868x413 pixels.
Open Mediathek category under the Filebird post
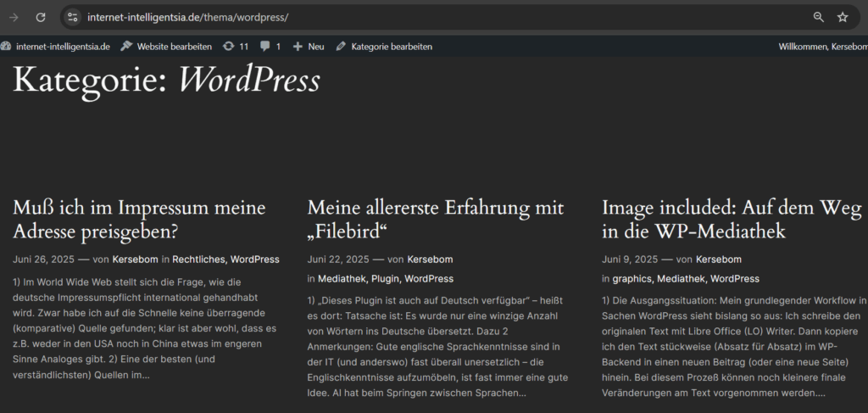(x=341, y=278)
